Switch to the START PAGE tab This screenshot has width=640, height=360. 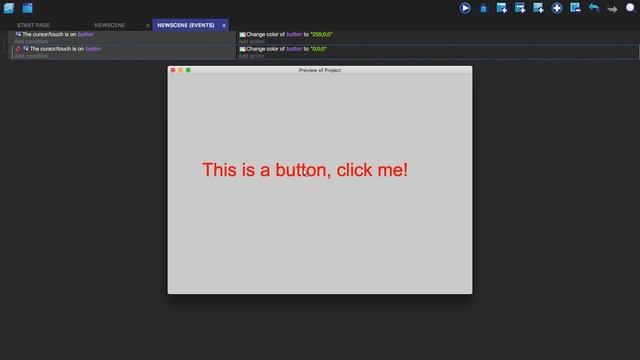coord(33,25)
